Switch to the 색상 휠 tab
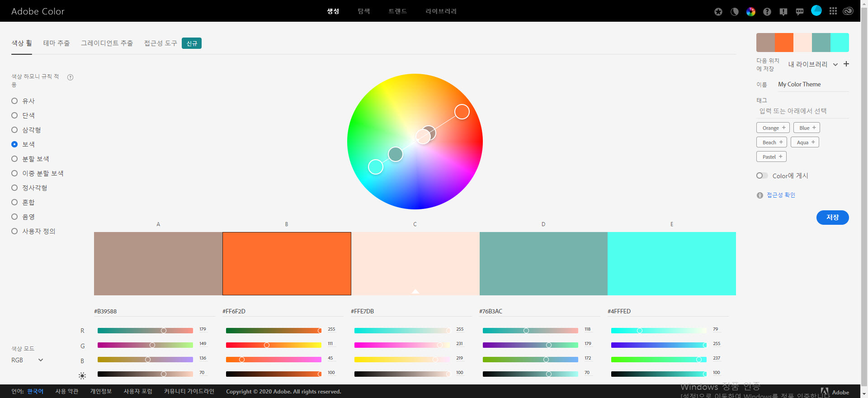Image resolution: width=868 pixels, height=398 pixels. [22, 43]
